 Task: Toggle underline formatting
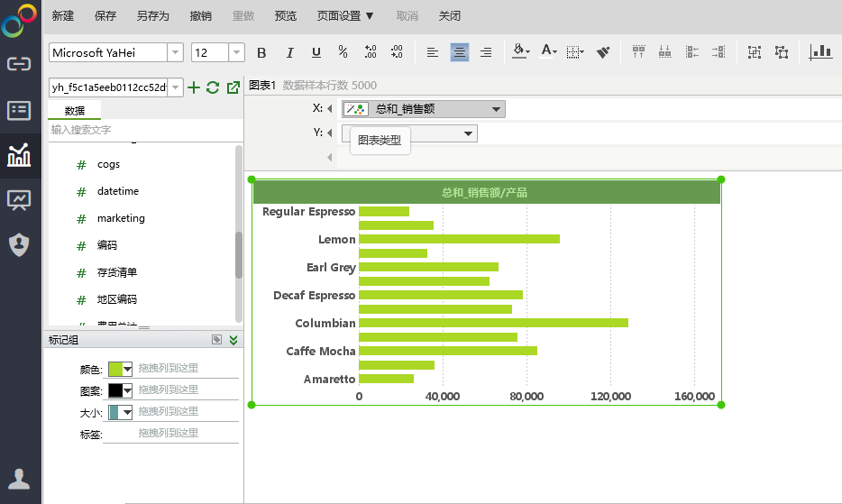316,52
